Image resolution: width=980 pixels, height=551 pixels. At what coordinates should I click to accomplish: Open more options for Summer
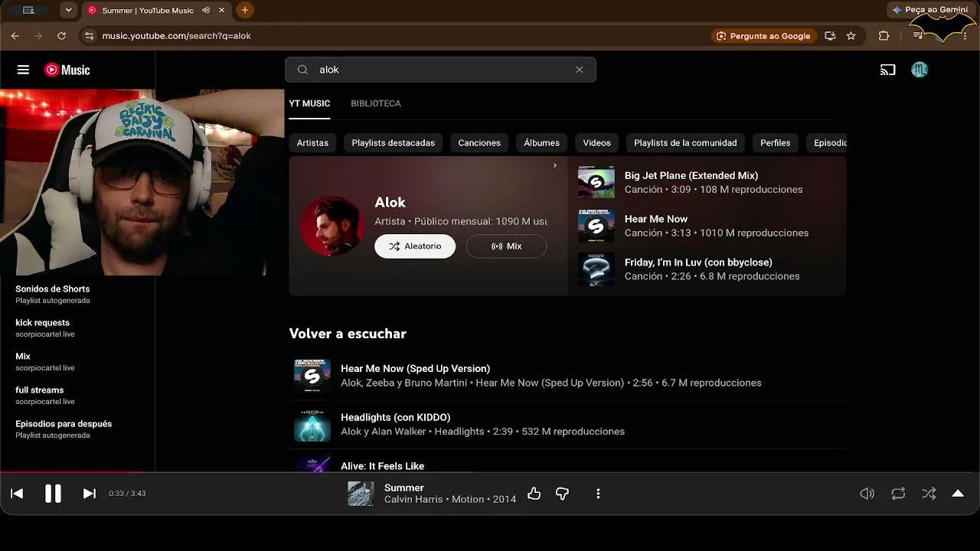click(598, 494)
